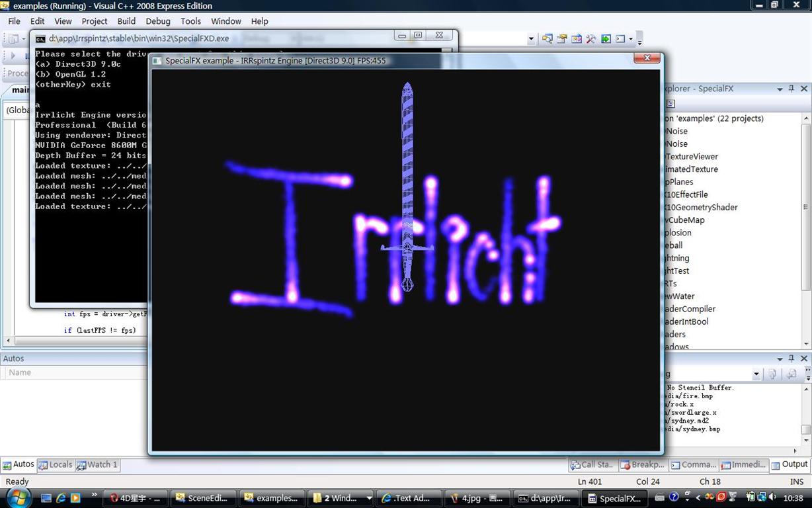Click the Show Desktop Quick Launch icon

pos(46,497)
